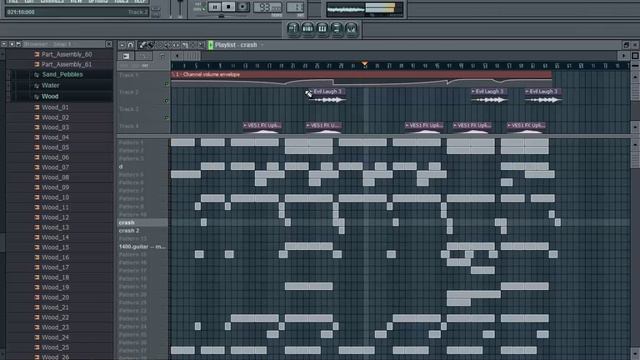Open the playlist view shortcut icon
Screen dimensions: 640x360
click(293, 29)
